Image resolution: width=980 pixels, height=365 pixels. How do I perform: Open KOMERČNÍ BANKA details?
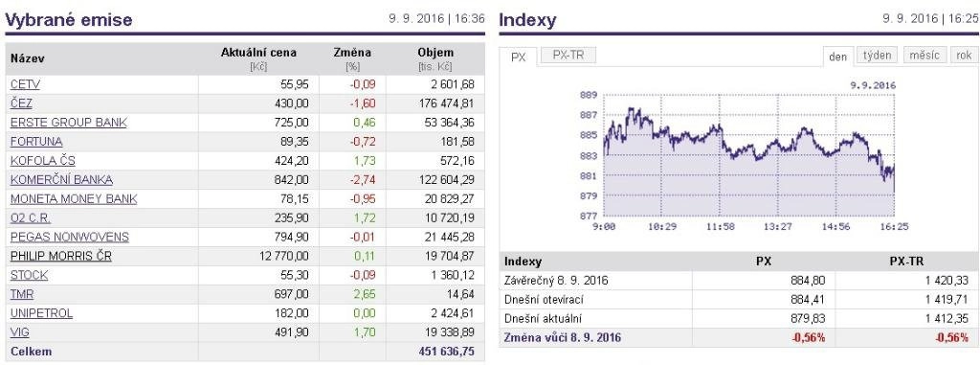pos(62,180)
